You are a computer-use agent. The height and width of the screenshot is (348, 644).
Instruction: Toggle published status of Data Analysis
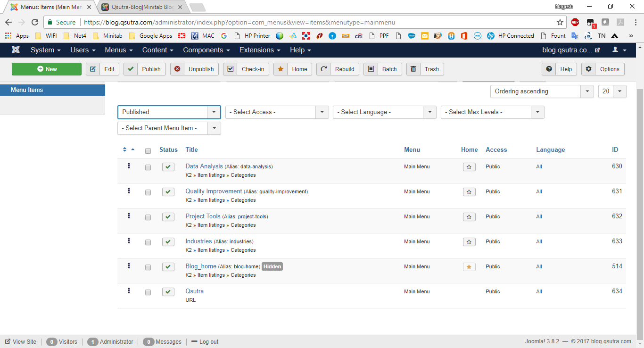click(168, 167)
